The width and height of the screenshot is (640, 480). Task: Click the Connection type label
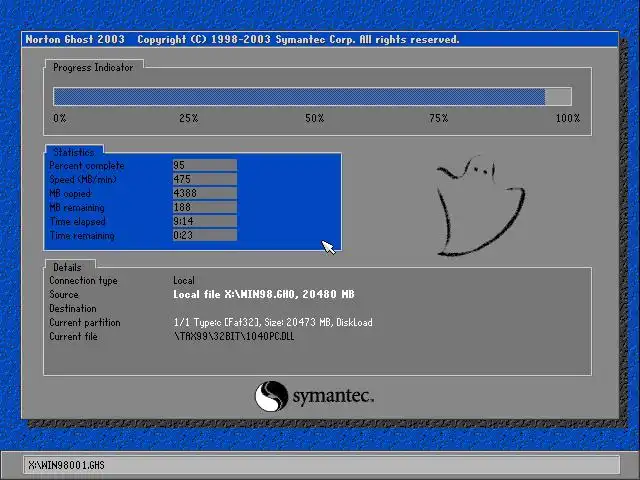click(83, 281)
